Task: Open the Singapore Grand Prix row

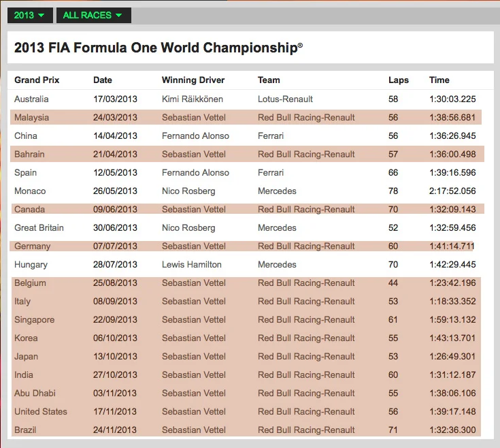Action: click(34, 320)
